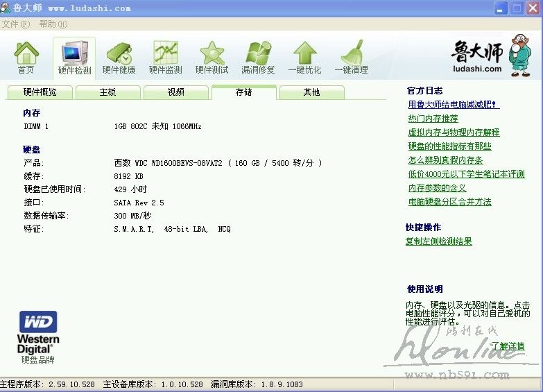Click the 内存 section heading
Image resolution: width=543 pixels, height=392 pixels.
point(31,113)
